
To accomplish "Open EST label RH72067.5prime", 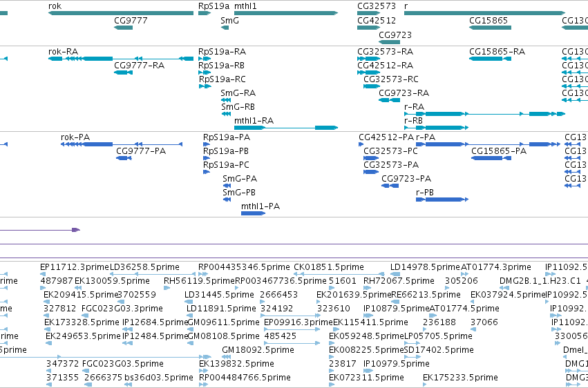I will point(399,281).
